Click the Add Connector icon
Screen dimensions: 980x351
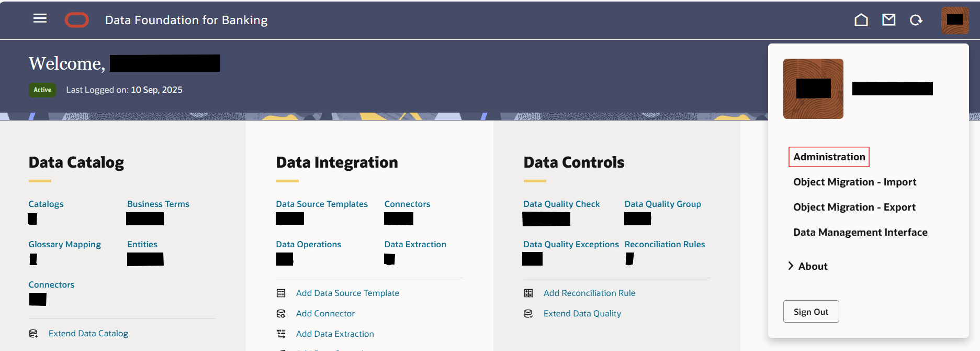pyautogui.click(x=281, y=314)
